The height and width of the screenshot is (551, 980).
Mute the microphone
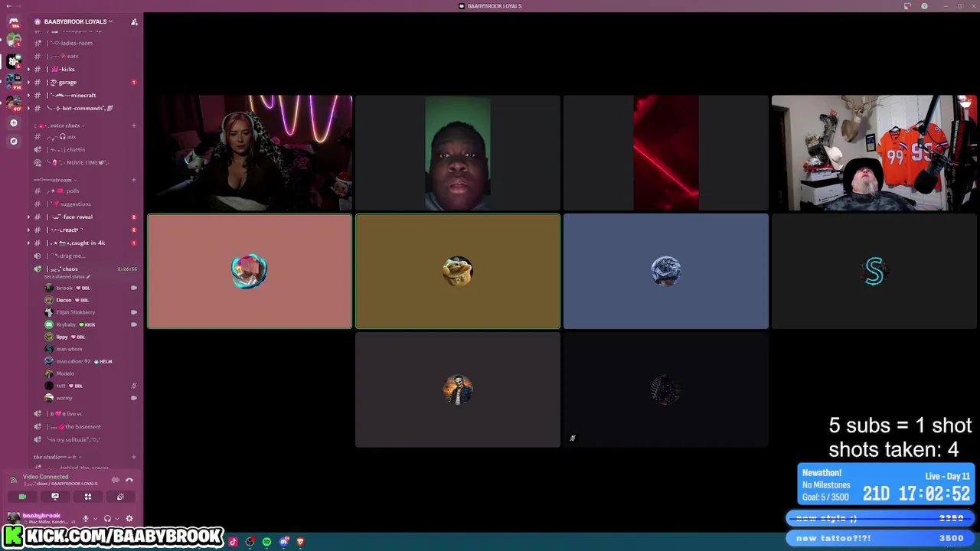(86, 518)
